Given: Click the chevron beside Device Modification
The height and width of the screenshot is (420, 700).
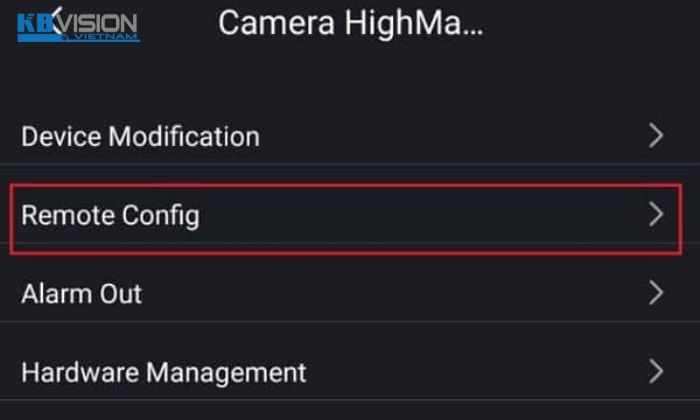Looking at the screenshot, I should tap(656, 136).
